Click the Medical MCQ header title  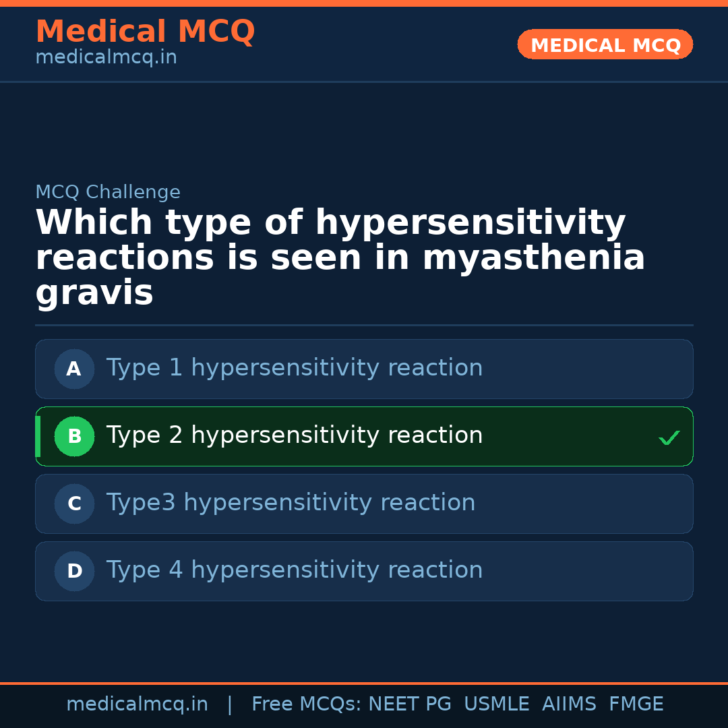coord(145,32)
